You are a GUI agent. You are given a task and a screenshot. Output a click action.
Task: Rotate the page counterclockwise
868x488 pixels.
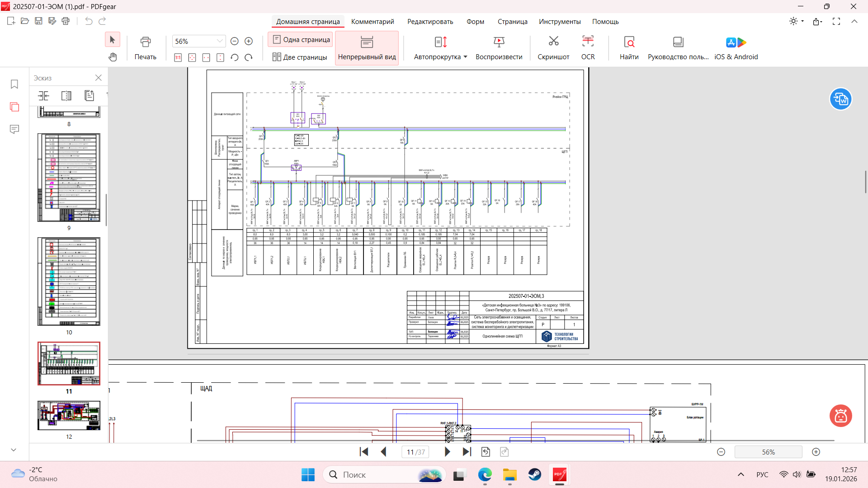click(x=234, y=57)
